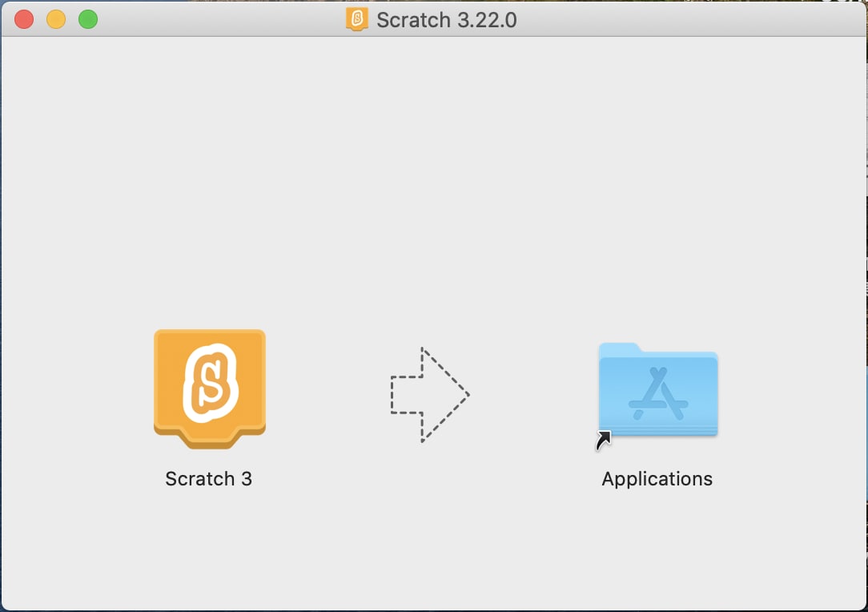Image resolution: width=868 pixels, height=612 pixels.
Task: Click empty area below the dashed arrow
Action: click(429, 529)
